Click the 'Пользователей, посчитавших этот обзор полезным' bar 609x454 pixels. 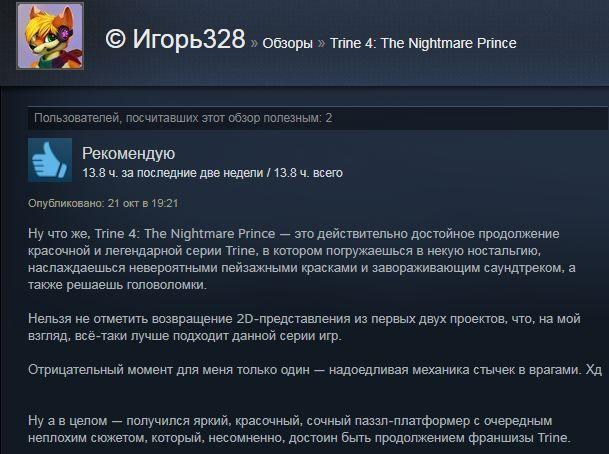point(318,118)
